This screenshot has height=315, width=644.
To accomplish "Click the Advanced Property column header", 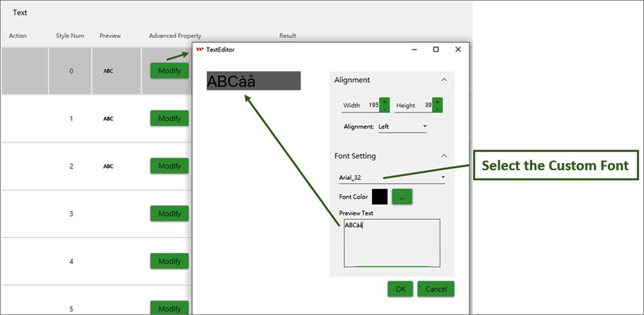I will click(175, 36).
